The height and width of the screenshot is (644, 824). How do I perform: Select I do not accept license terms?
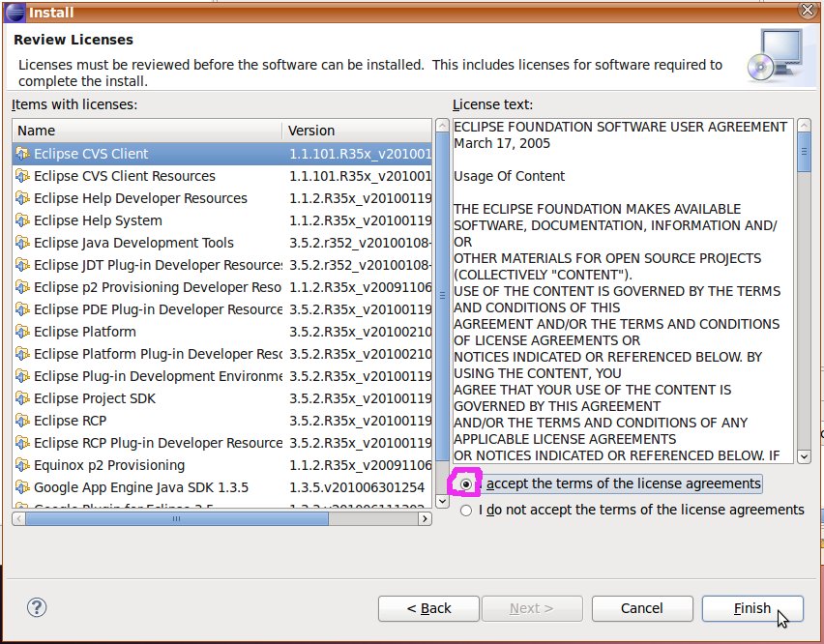click(x=467, y=510)
